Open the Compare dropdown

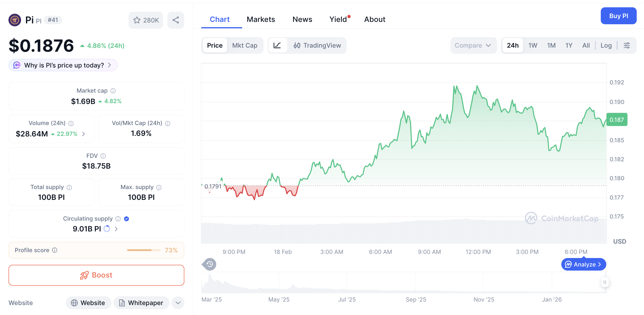(x=473, y=45)
